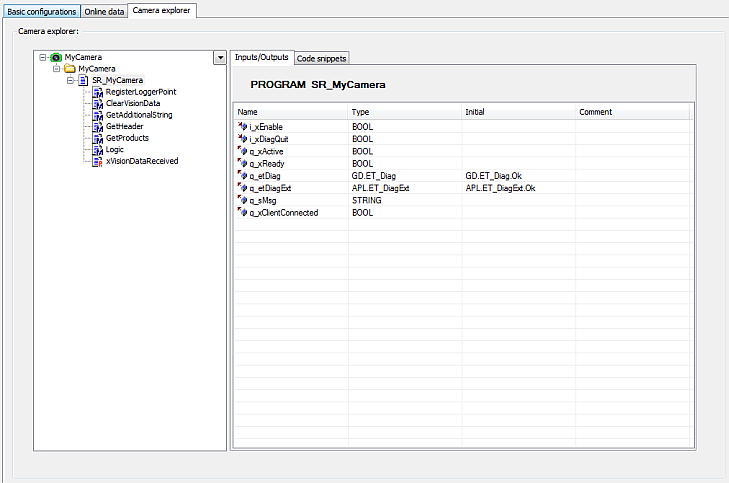
Task: Select the MyCamera folder label
Action: click(x=97, y=69)
